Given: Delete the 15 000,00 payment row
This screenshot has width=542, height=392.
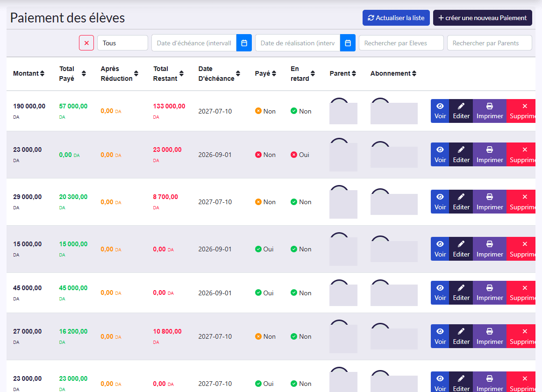Looking at the screenshot, I should (x=521, y=249).
